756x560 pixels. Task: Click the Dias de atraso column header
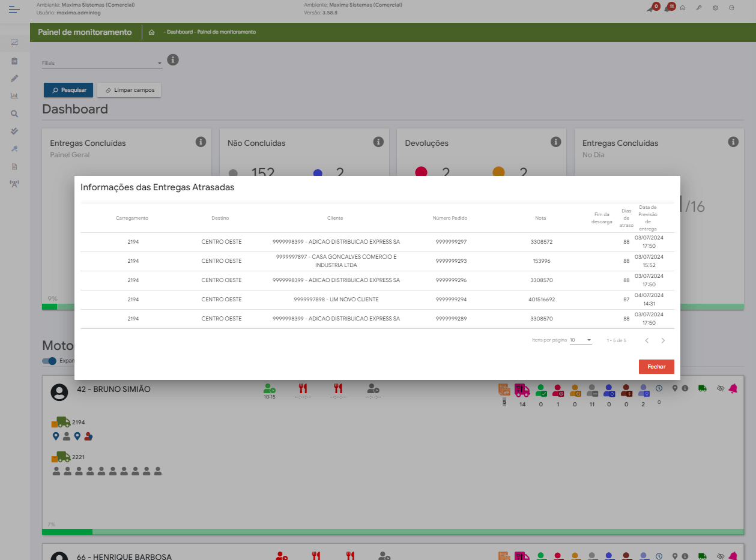[626, 217]
